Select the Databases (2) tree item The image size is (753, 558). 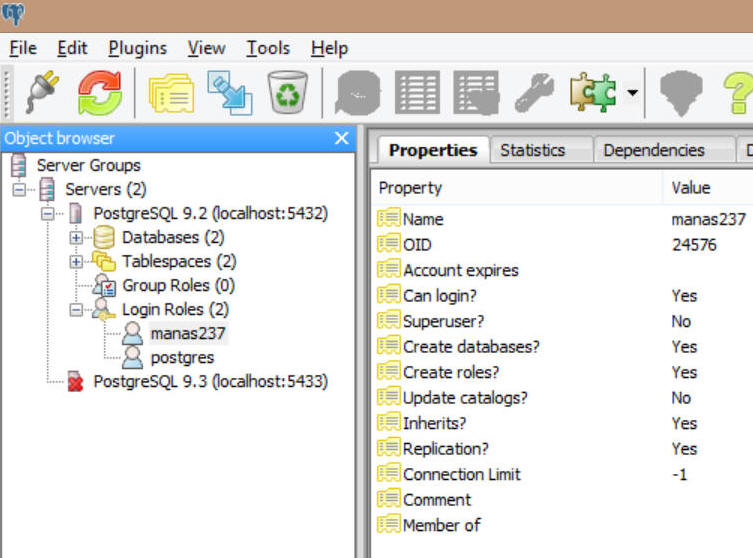(173, 237)
